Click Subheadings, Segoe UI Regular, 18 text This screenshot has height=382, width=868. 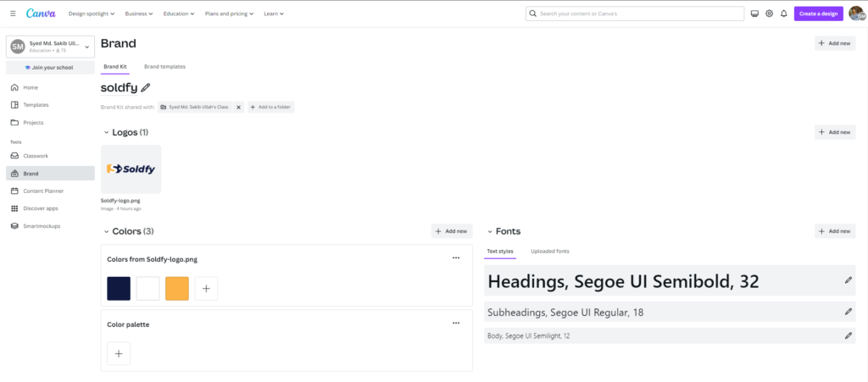click(x=565, y=313)
